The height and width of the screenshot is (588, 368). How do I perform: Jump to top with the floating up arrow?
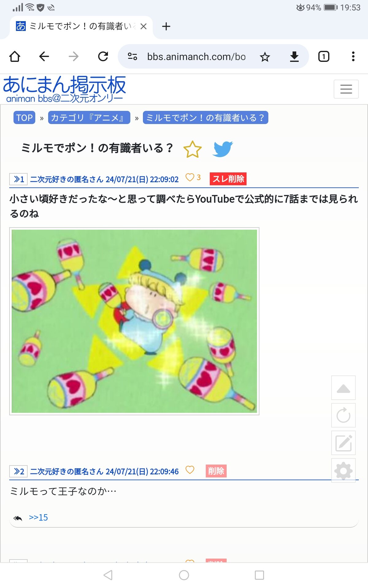pyautogui.click(x=343, y=388)
